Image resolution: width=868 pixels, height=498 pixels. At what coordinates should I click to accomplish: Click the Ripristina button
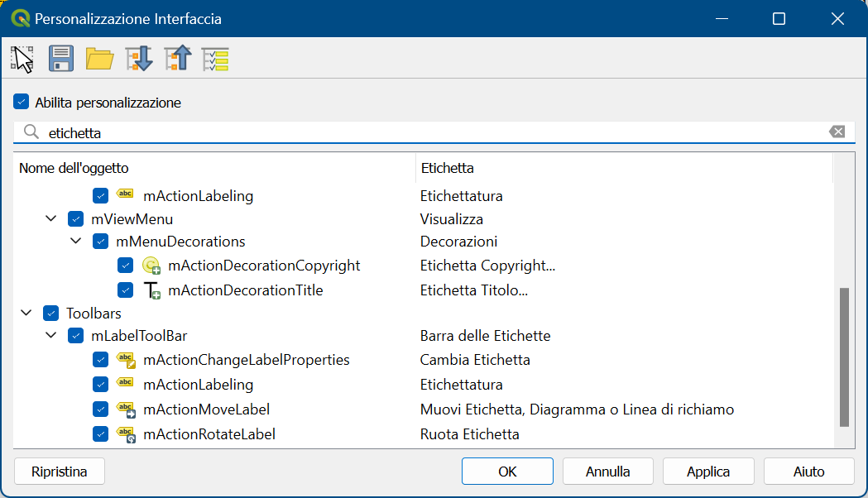(60, 472)
